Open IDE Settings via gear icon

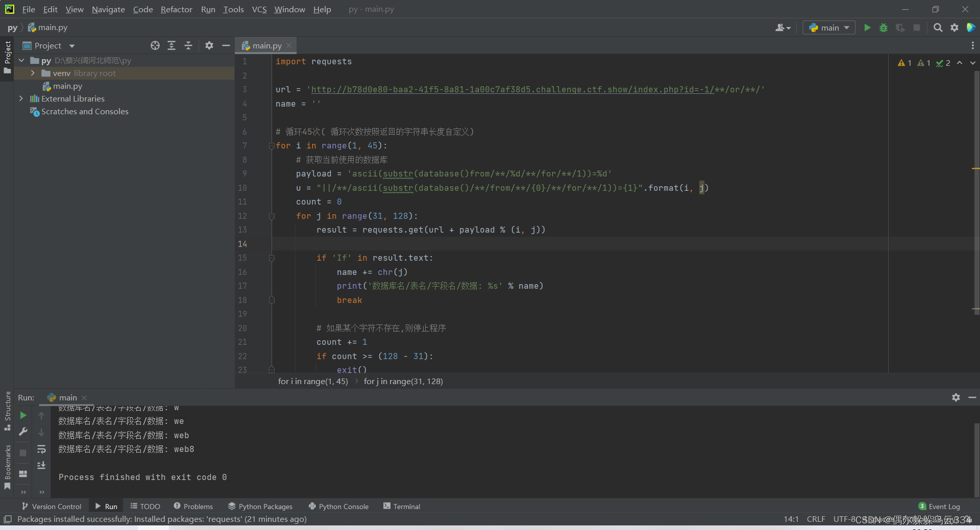(x=954, y=28)
